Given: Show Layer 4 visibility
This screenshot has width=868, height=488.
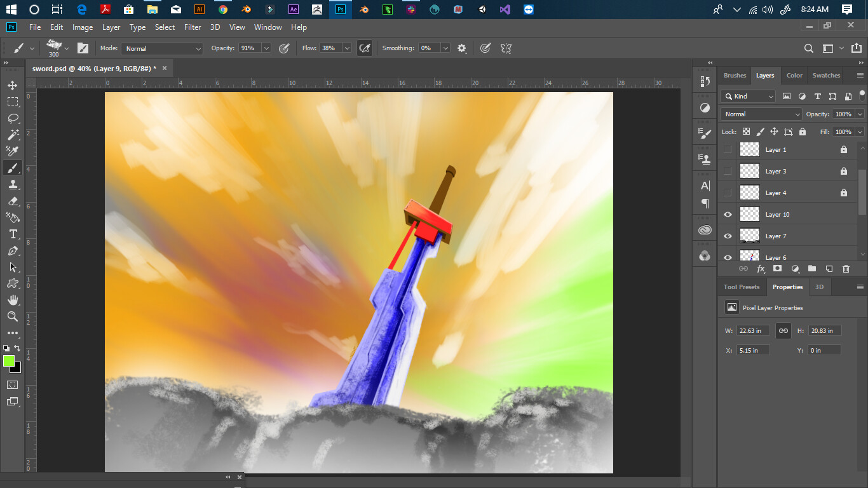Looking at the screenshot, I should click(728, 193).
